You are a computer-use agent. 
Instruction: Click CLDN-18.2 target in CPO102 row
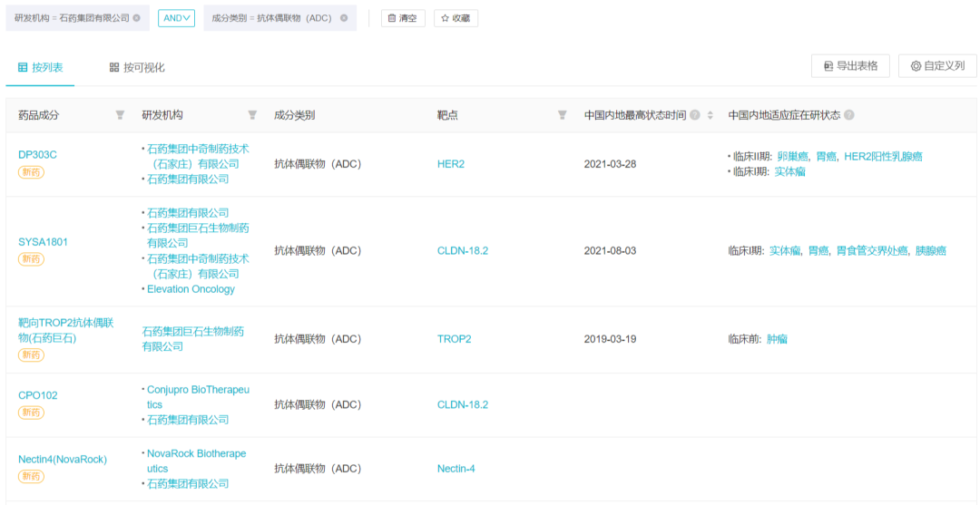[463, 404]
